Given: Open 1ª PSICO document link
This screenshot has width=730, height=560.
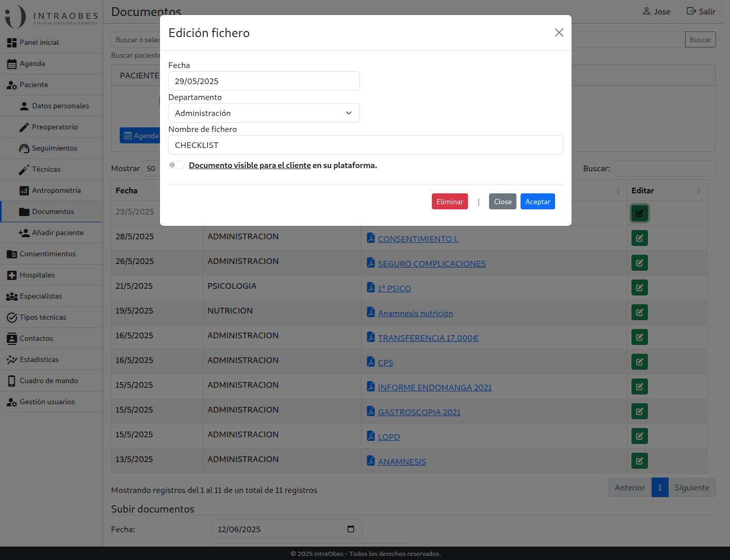Looking at the screenshot, I should (x=394, y=289).
